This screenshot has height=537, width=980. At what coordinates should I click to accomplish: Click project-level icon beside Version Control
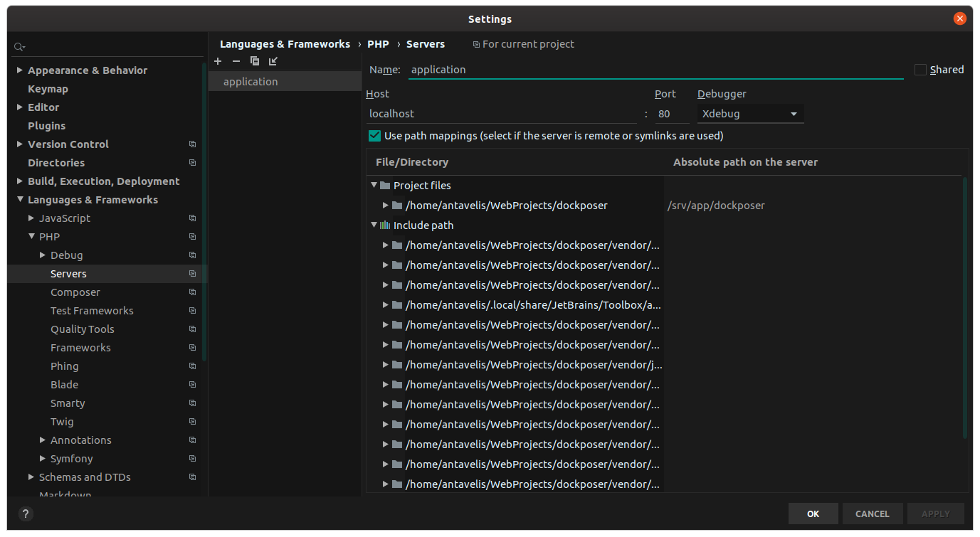192,144
